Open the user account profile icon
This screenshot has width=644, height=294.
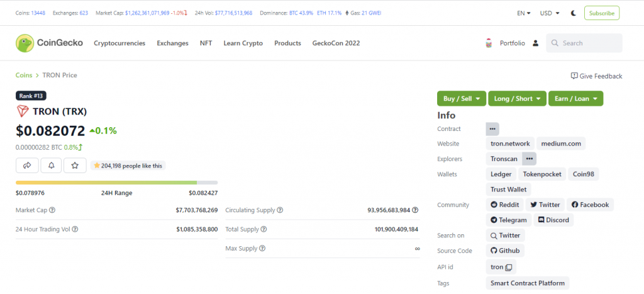[535, 43]
